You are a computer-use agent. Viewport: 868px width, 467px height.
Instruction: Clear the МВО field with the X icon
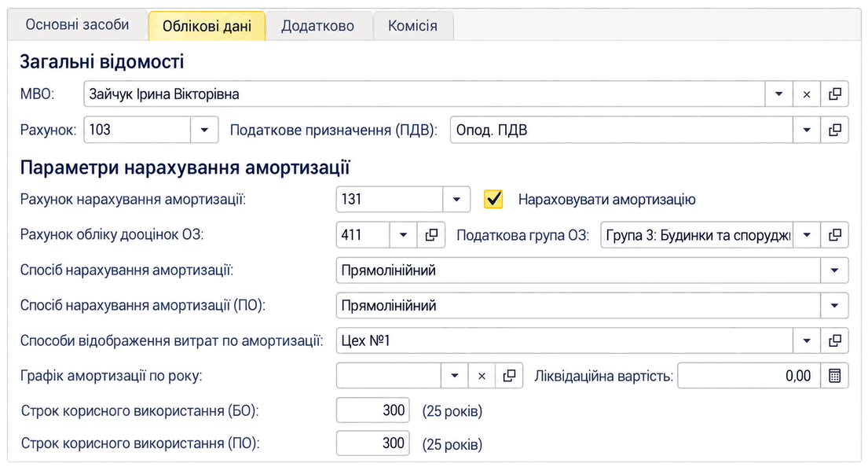pos(807,94)
